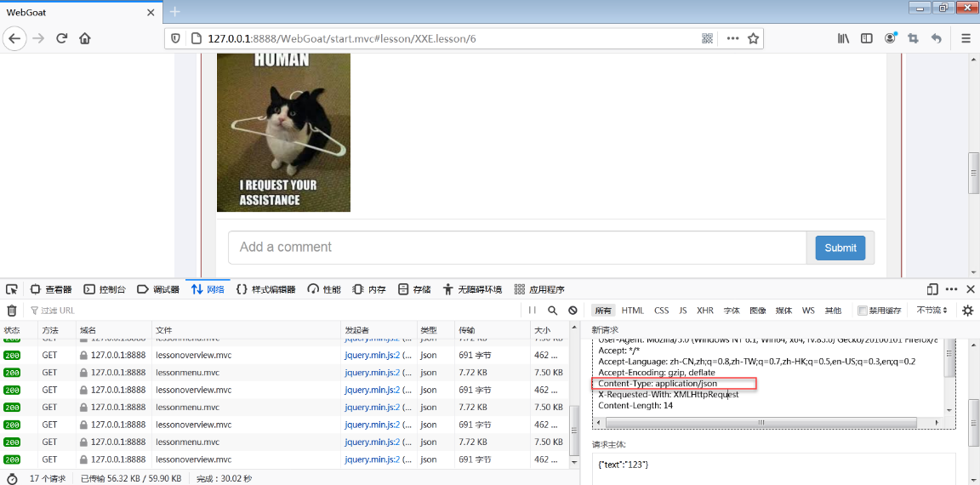Switch to the 调试器 debugger tab

tap(158, 289)
